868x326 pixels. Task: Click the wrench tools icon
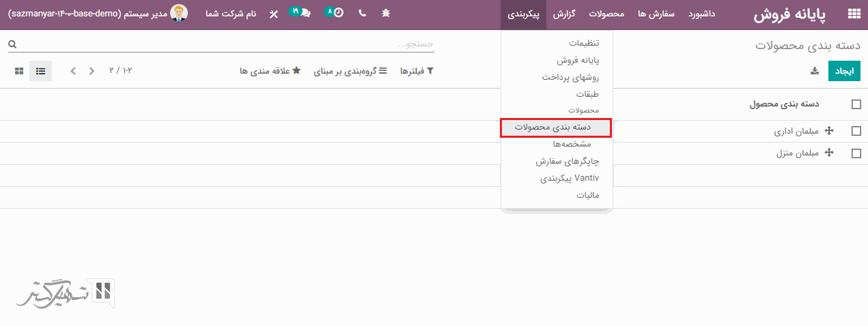273,14
